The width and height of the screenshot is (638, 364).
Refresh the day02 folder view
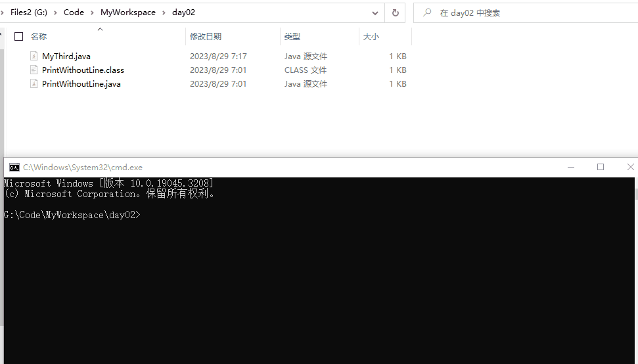[395, 12]
